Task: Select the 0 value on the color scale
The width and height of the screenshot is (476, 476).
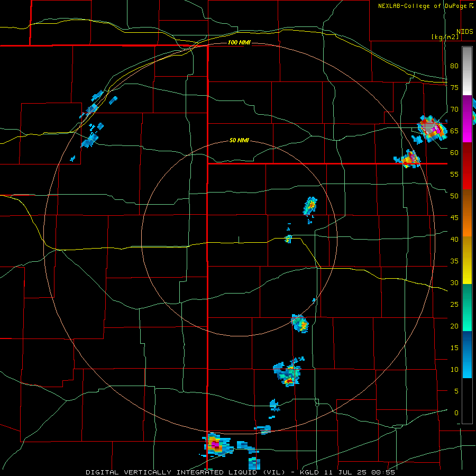Action: (x=456, y=413)
